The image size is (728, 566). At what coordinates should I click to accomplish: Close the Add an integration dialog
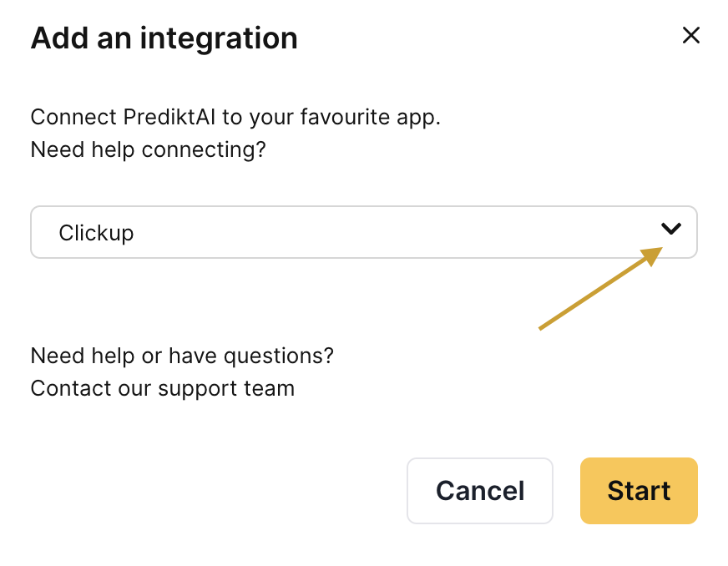(690, 35)
